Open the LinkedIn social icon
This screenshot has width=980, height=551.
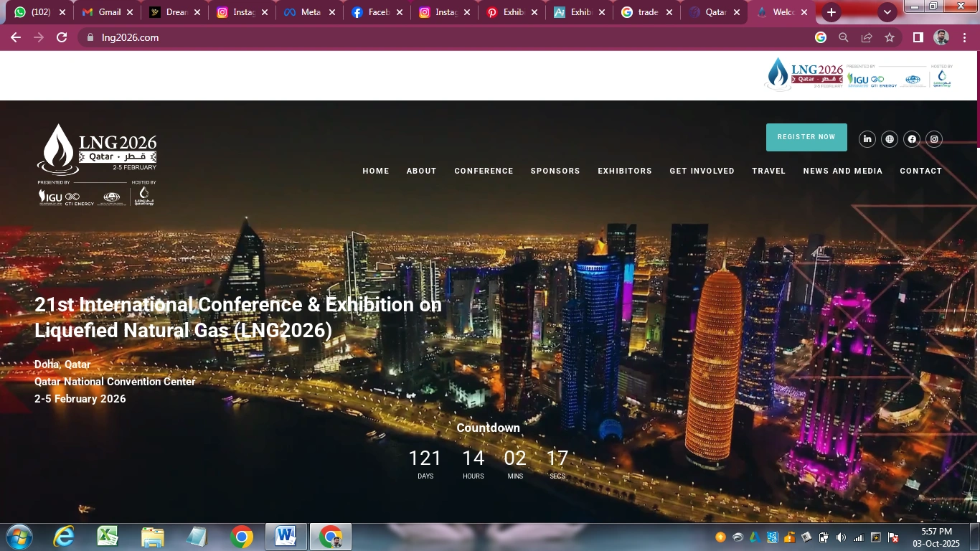coord(867,139)
